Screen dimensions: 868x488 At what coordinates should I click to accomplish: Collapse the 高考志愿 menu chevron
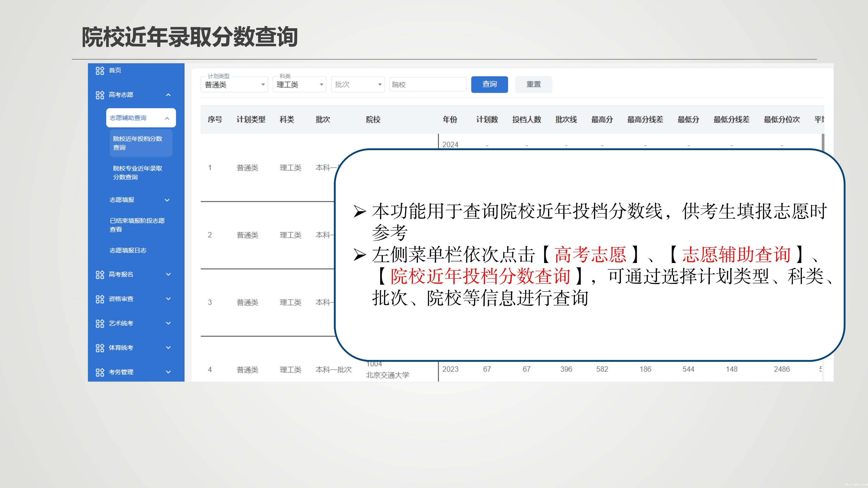(168, 95)
